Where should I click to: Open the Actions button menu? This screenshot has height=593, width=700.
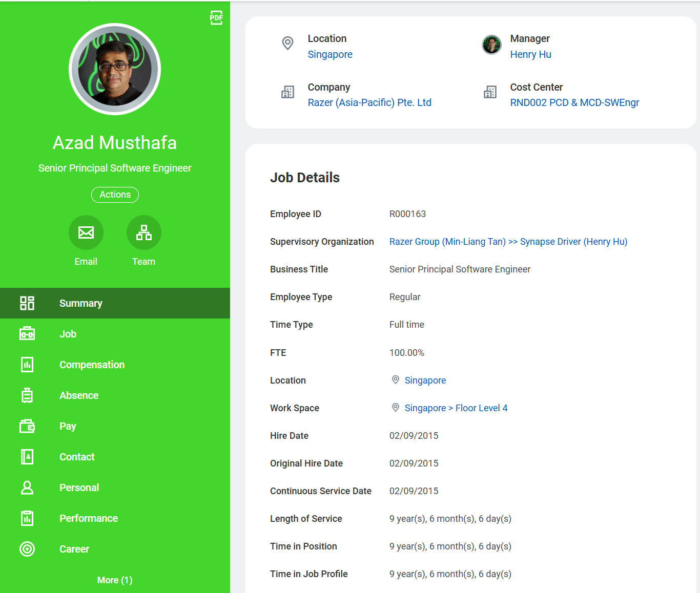pyautogui.click(x=115, y=195)
